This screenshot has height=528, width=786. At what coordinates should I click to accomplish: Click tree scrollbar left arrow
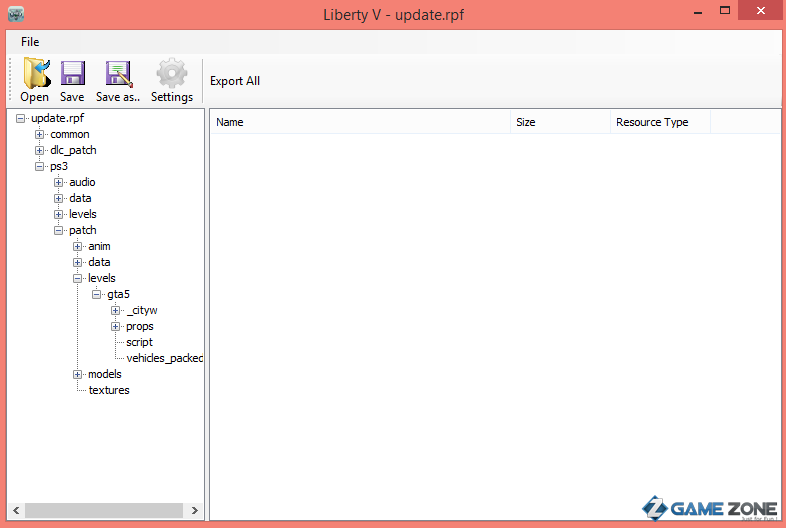pyautogui.click(x=16, y=511)
